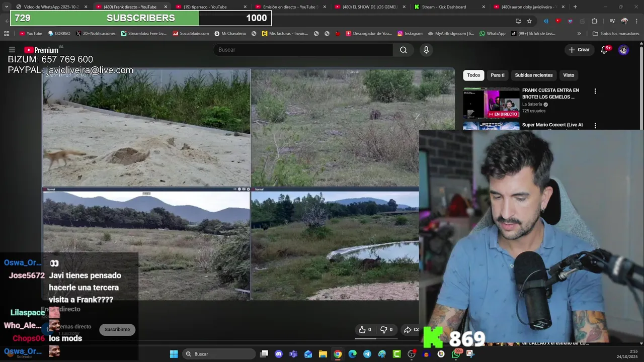Open the La Salsería channel name
The width and height of the screenshot is (644, 362).
[532, 105]
